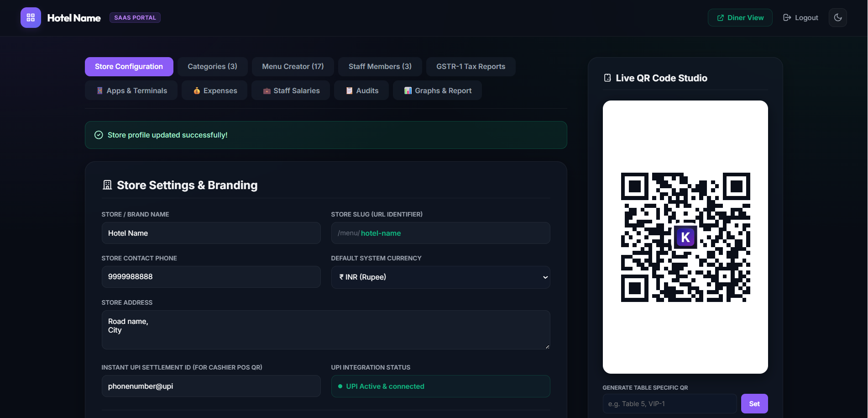Open the Menu Creator (17) tab
The image size is (868, 418).
(293, 67)
